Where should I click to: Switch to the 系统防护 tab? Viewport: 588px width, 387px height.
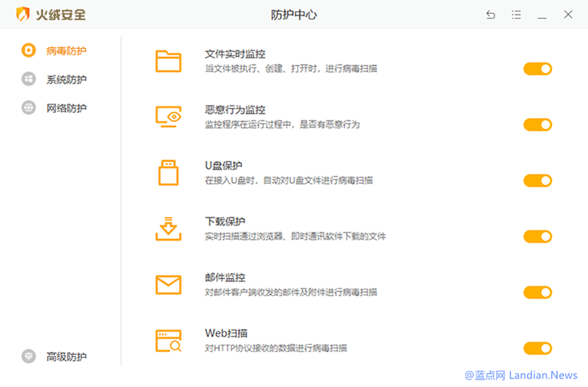click(65, 80)
